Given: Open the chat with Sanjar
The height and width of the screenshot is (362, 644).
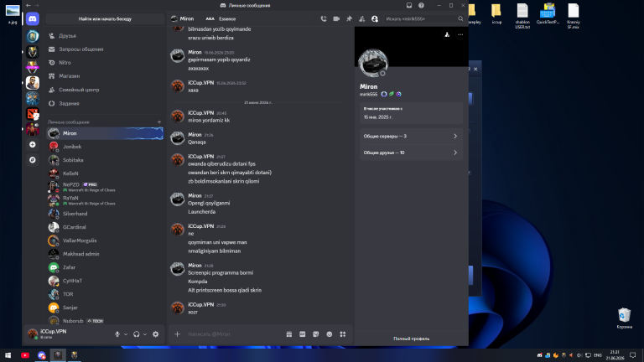Looking at the screenshot, I should pyautogui.click(x=105, y=308).
